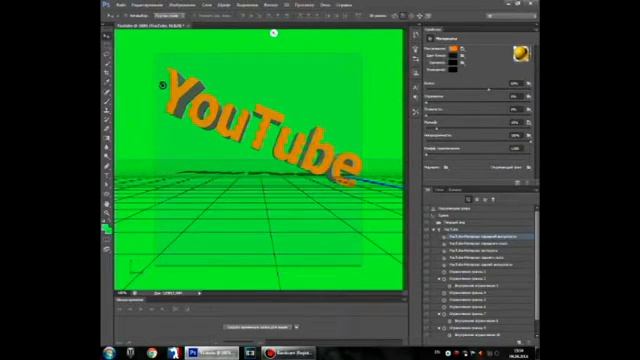640x360 pixels.
Task: Switch to the Каналы tab
Action: [455, 190]
